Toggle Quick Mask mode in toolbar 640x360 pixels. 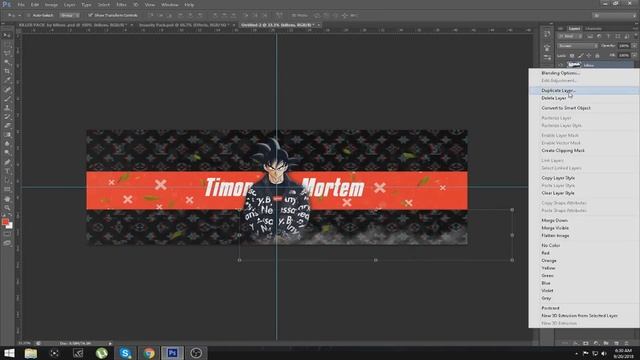pos(7,235)
